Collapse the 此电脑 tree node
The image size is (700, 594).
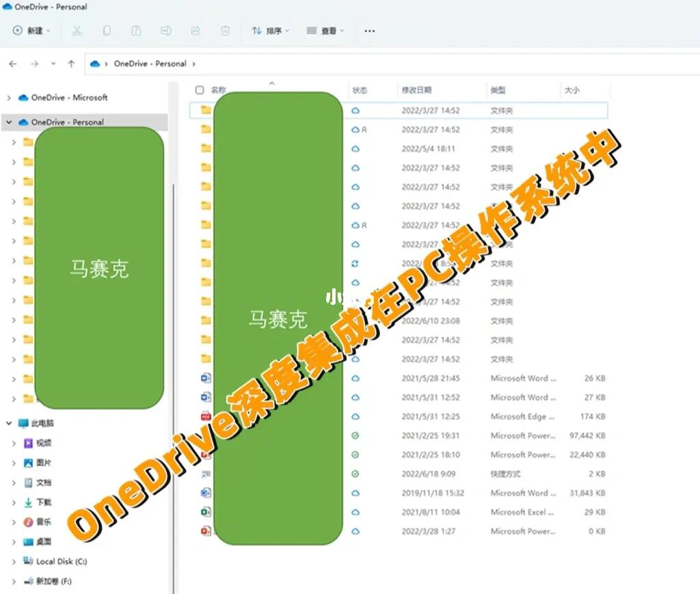[9, 423]
